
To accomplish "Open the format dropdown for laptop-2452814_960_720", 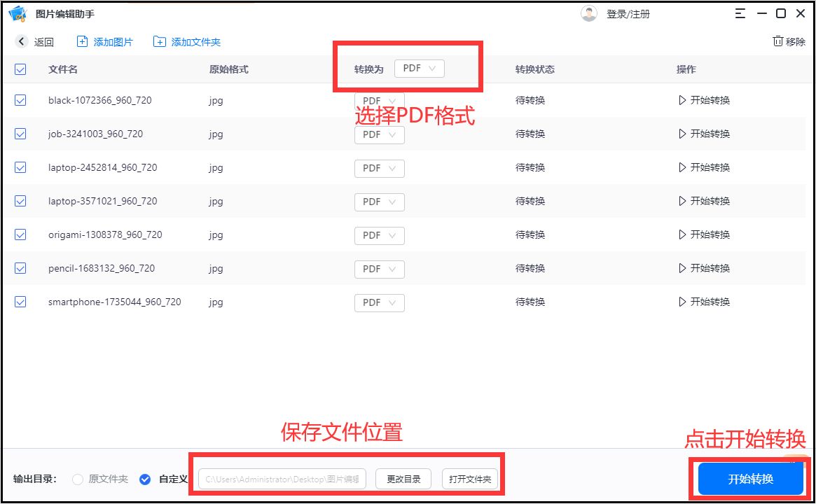I will pyautogui.click(x=379, y=168).
